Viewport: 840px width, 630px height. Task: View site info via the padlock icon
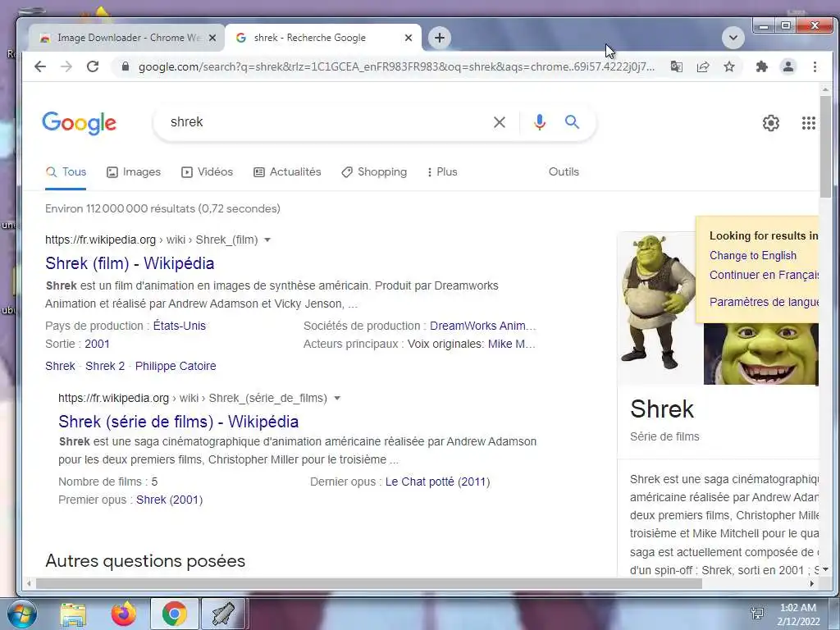(x=126, y=66)
